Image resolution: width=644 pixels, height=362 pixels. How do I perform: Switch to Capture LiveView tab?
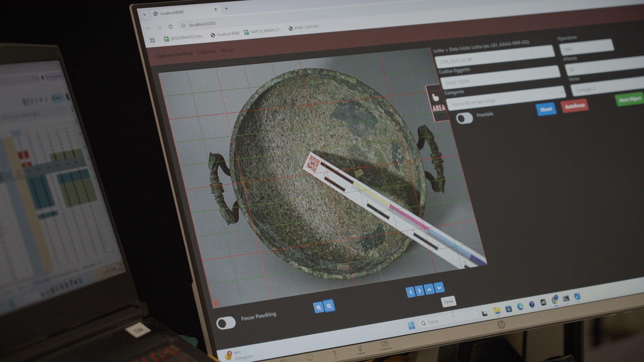(174, 54)
